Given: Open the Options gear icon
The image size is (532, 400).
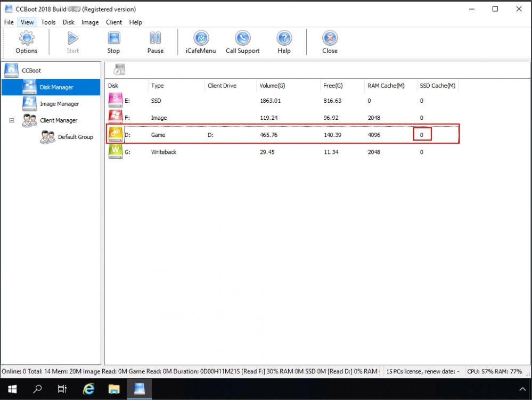Looking at the screenshot, I should (x=27, y=38).
